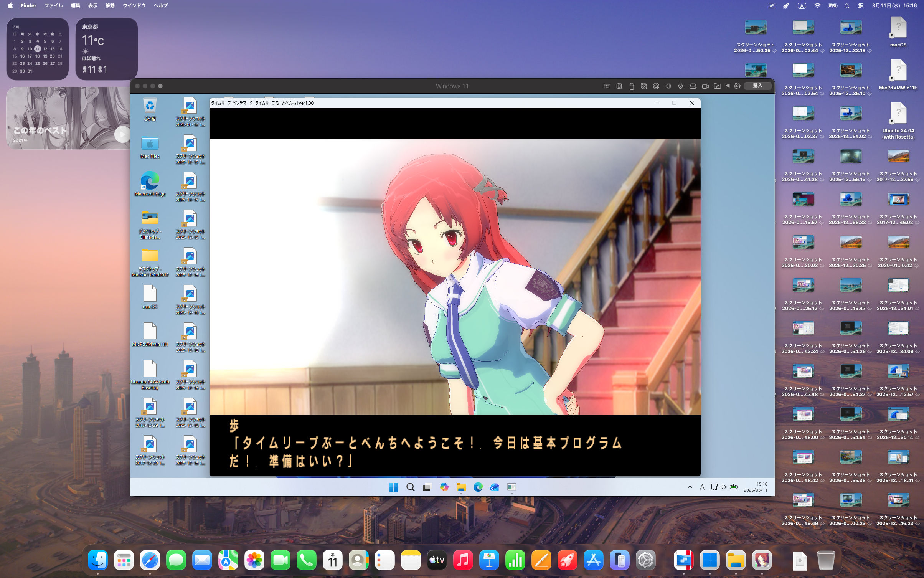This screenshot has width=924, height=578.
Task: Click the IME input mode A indicator
Action: pyautogui.click(x=702, y=487)
